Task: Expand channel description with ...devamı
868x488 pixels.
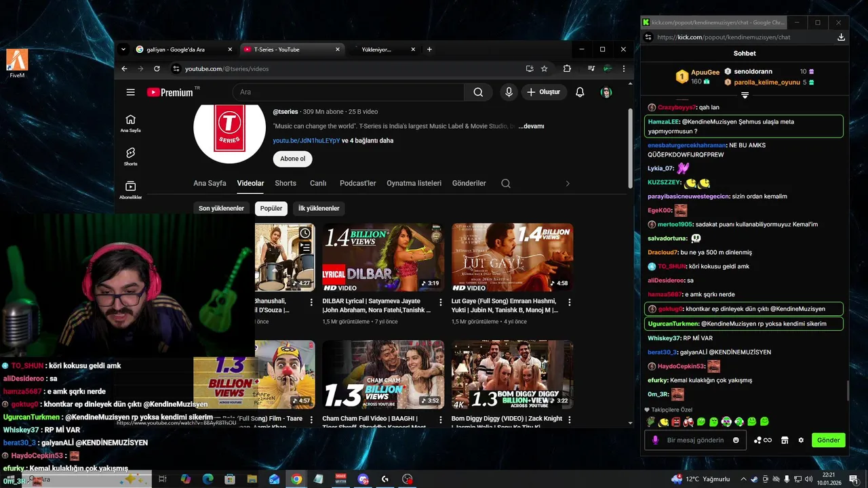Action: 532,126
